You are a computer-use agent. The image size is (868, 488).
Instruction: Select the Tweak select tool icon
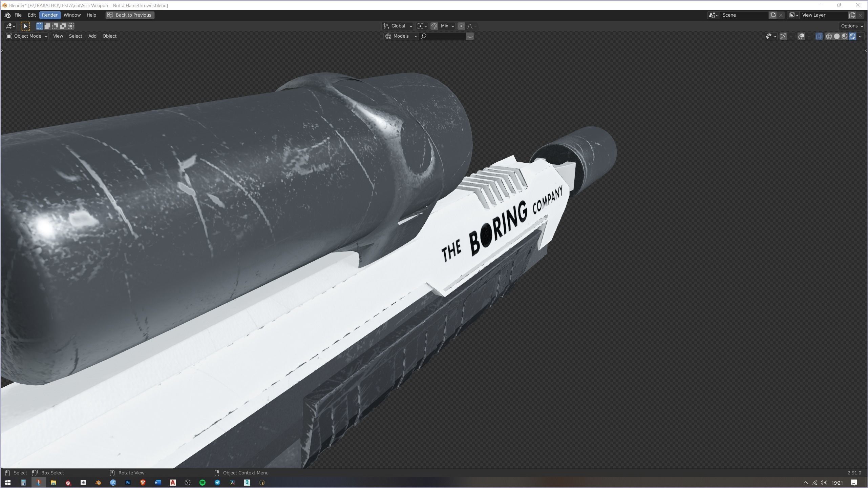click(x=25, y=26)
